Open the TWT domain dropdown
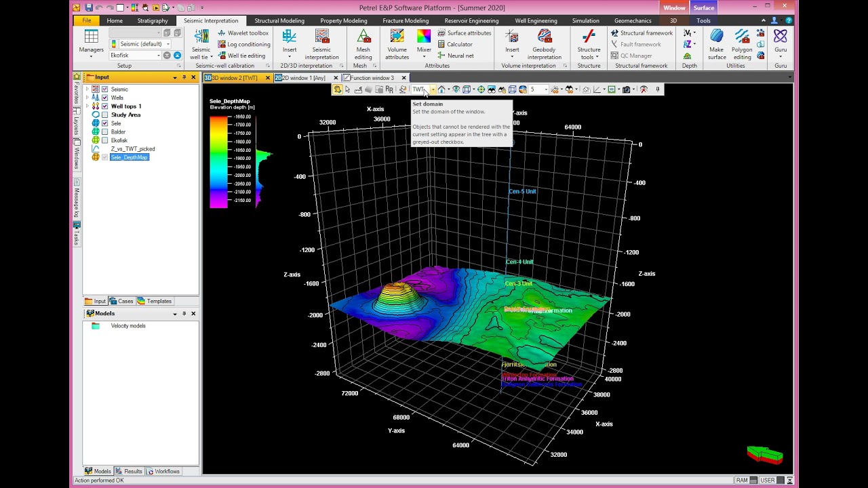 click(x=433, y=89)
